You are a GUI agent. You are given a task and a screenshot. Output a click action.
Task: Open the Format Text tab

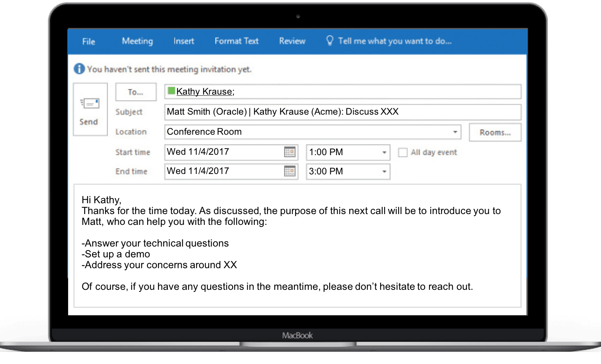(x=237, y=41)
